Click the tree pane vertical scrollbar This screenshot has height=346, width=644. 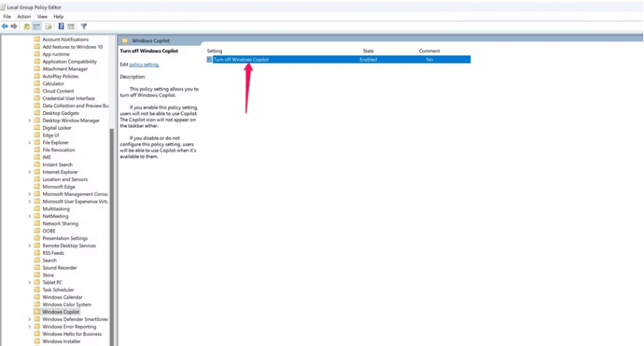point(111,215)
